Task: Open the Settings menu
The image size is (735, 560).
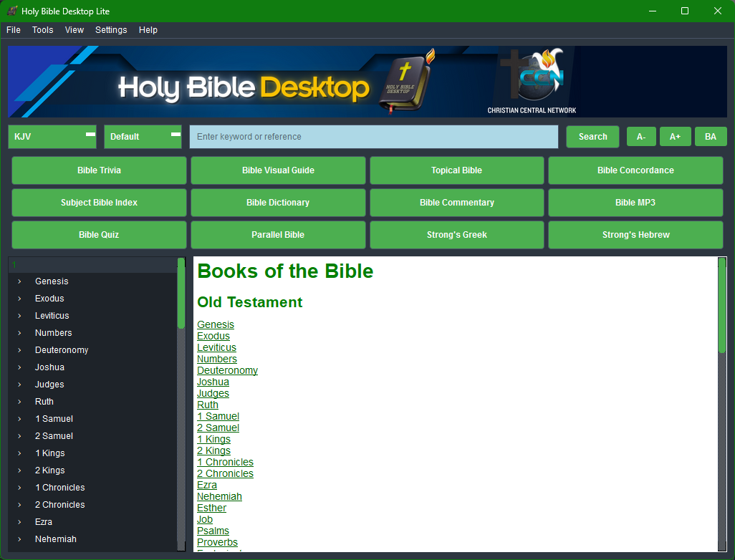Action: click(x=110, y=30)
